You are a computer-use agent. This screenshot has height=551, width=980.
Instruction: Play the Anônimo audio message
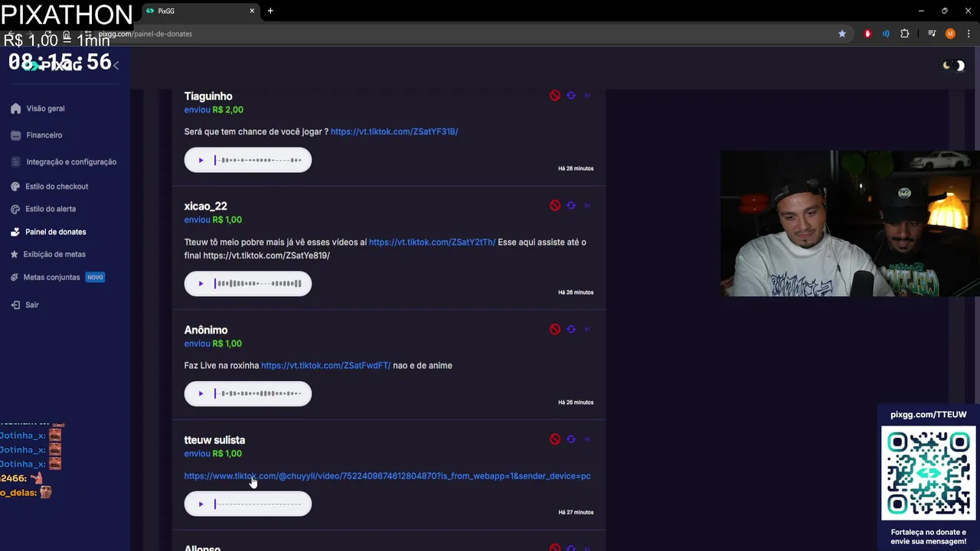[201, 393]
